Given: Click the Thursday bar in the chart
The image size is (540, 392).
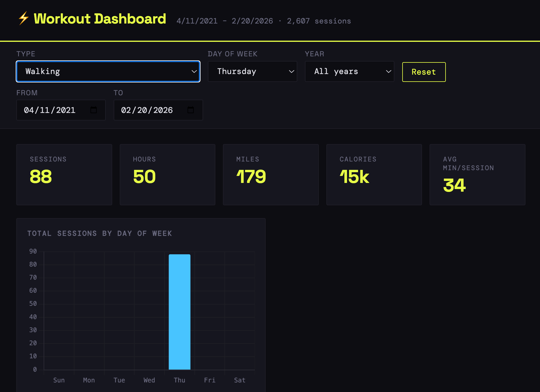Looking at the screenshot, I should (180, 312).
